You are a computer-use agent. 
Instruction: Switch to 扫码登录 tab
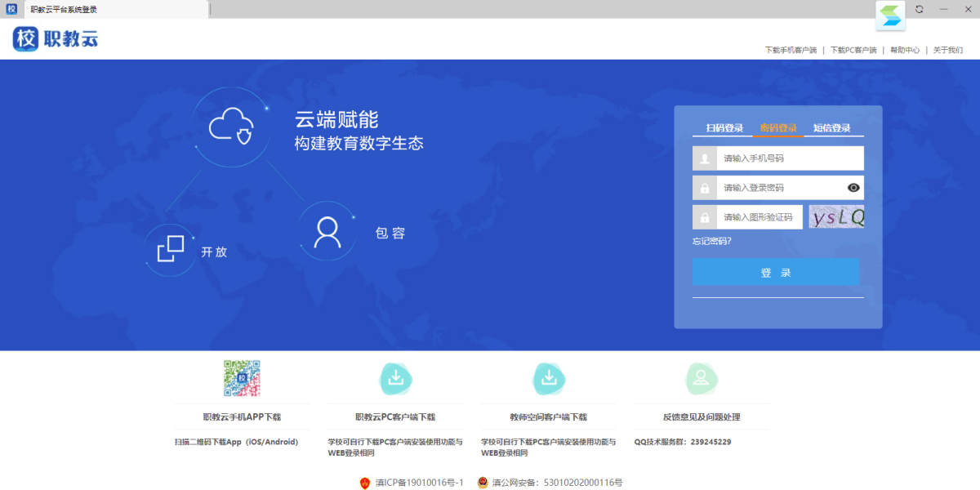point(724,128)
